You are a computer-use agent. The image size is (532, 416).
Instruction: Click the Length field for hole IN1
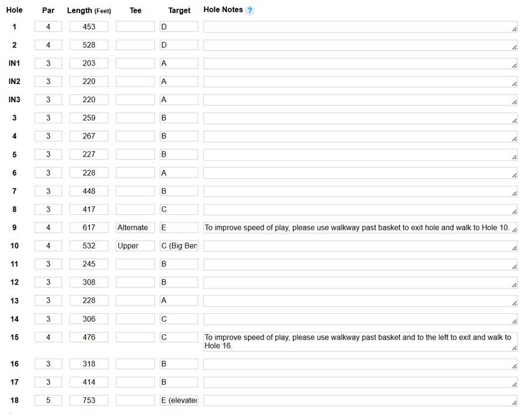click(x=89, y=63)
